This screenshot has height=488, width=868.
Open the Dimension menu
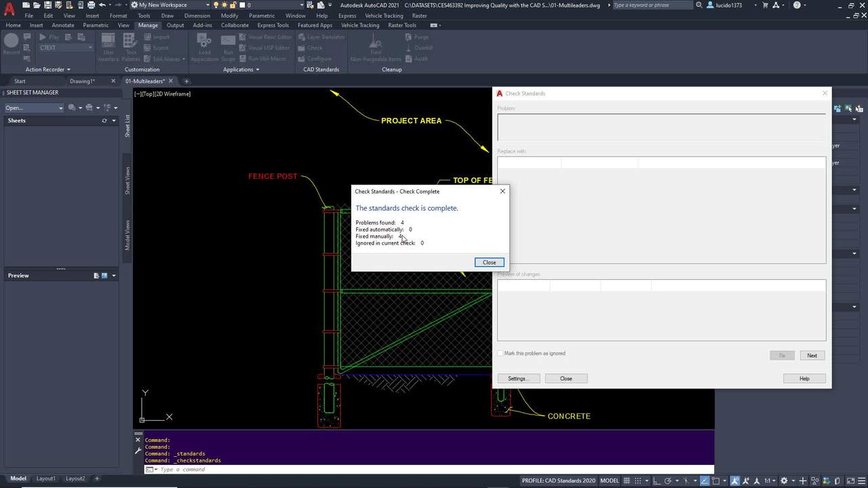pos(197,16)
